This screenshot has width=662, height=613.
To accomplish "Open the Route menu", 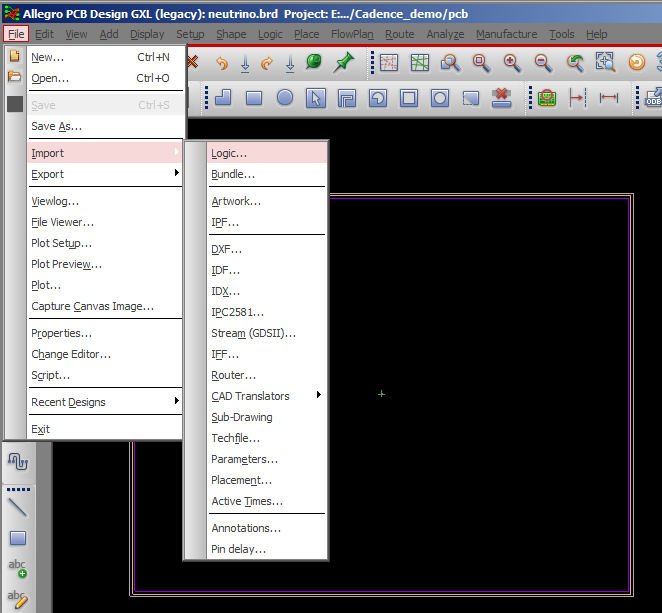I will (x=400, y=34).
